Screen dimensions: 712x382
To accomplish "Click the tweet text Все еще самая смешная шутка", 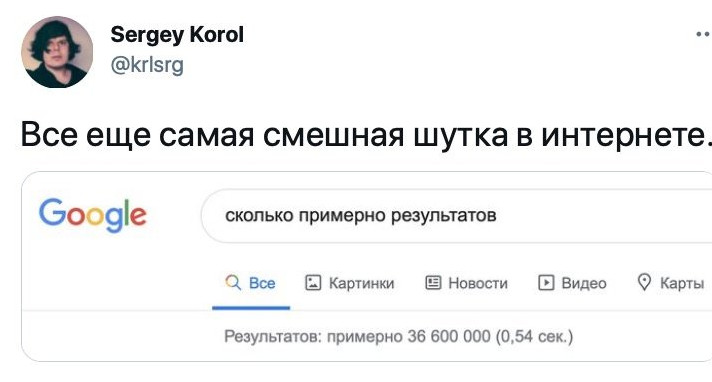I will pyautogui.click(x=265, y=134).
